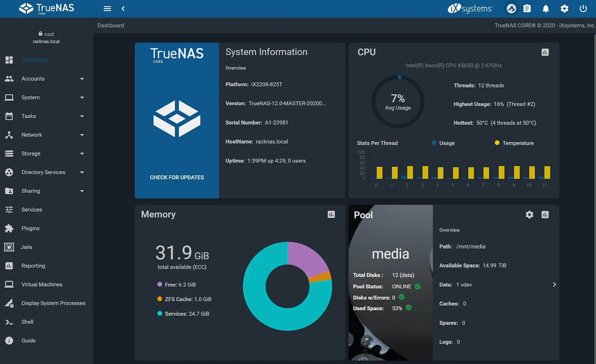
Task: Select Dashboard in the sidebar
Action: (x=35, y=60)
